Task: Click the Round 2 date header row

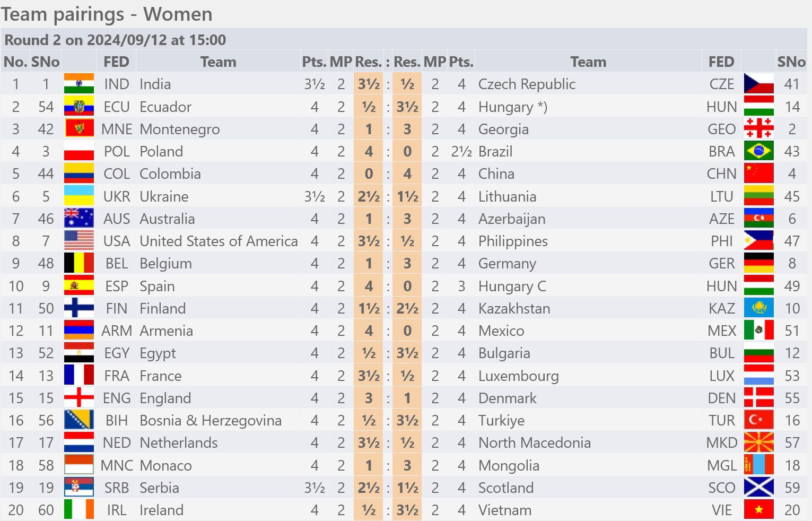Action: tap(404, 40)
